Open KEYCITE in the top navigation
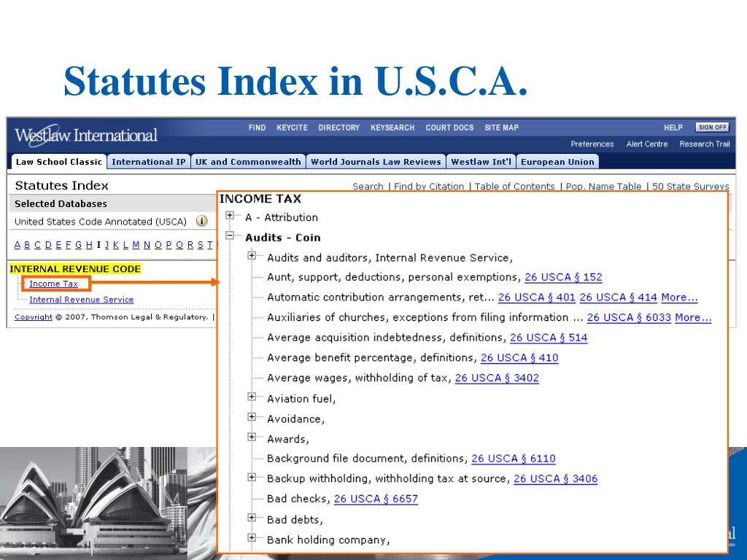The height and width of the screenshot is (560, 747). 292,128
